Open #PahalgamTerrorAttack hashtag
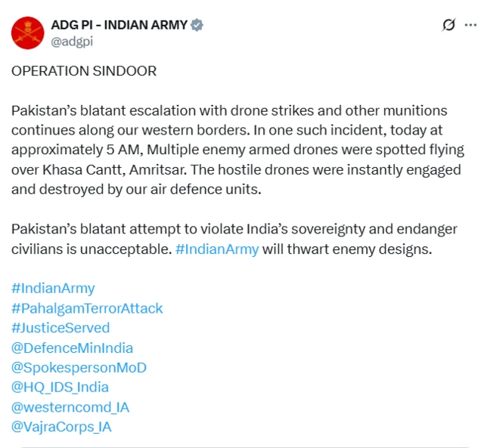The height and width of the screenshot is (448, 484). (x=87, y=308)
